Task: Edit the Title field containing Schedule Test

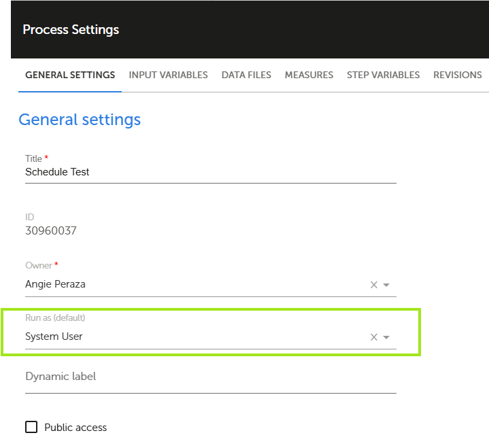Action: tap(211, 172)
